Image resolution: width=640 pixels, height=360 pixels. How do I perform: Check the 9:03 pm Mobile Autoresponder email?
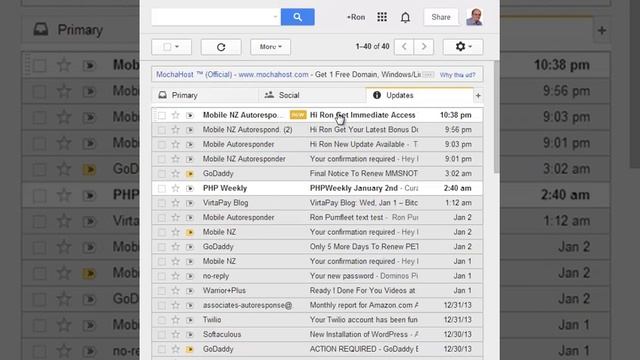click(162, 144)
